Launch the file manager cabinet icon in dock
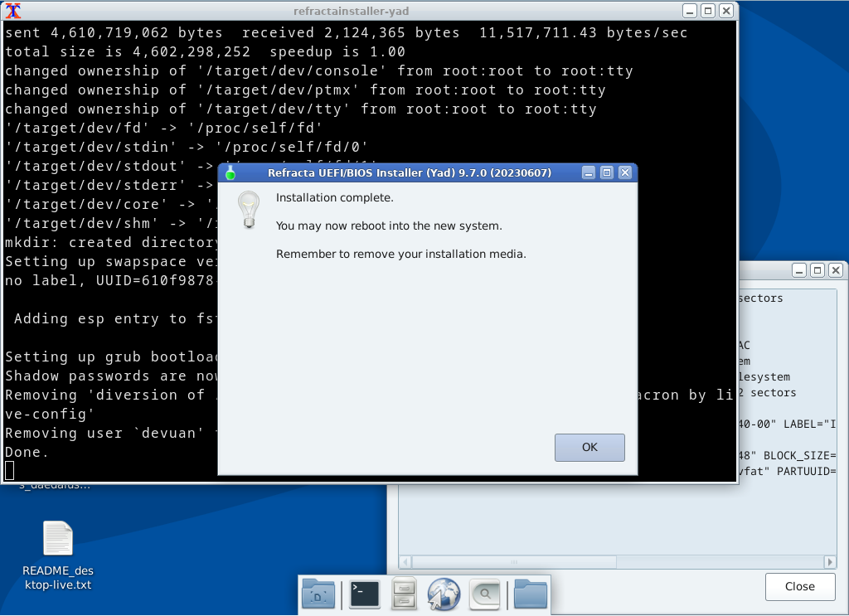Screen dimensions: 849x616 [404, 594]
